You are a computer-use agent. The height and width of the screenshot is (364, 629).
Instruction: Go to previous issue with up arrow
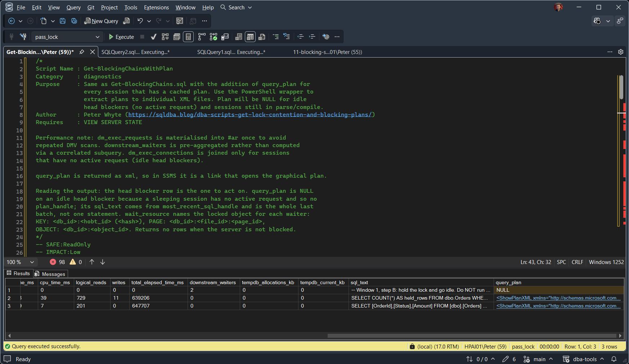click(92, 262)
